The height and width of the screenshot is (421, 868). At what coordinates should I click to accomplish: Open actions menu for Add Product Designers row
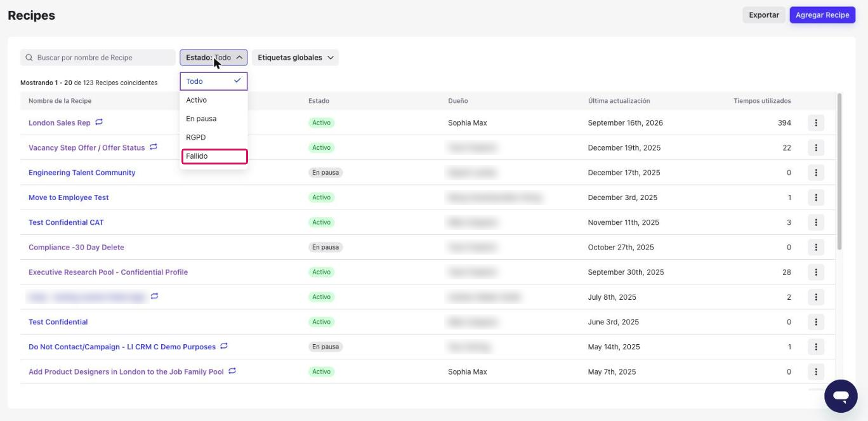pos(816,372)
